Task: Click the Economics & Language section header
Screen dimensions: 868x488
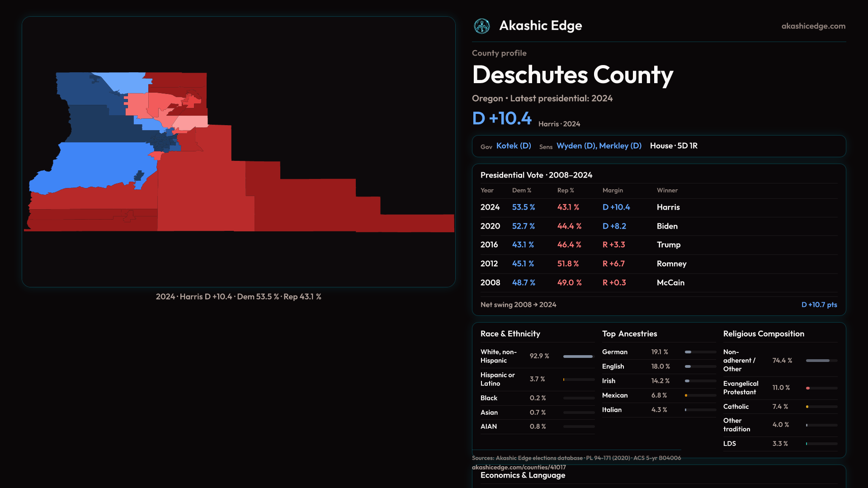Action: point(523,475)
